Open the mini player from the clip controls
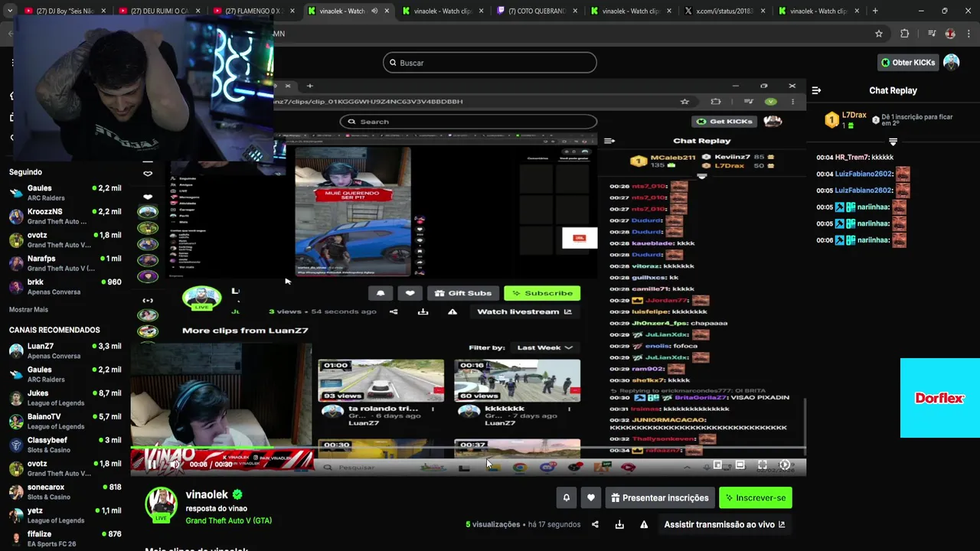The width and height of the screenshot is (980, 551). pos(717,465)
